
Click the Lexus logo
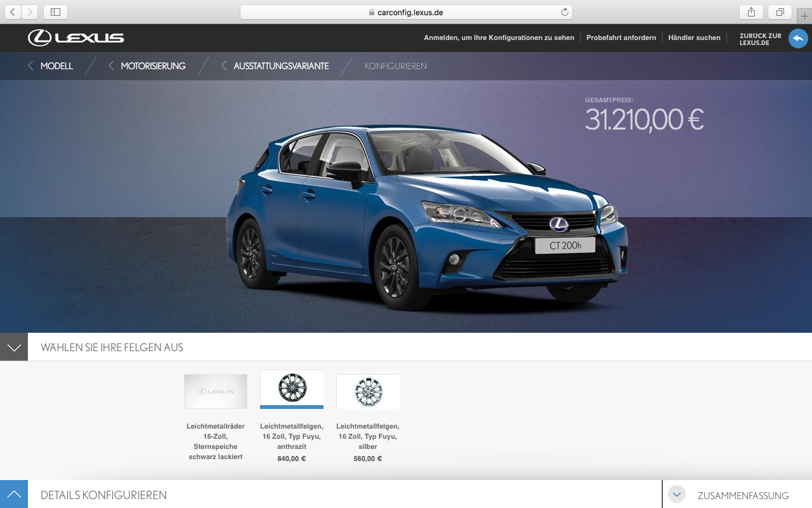coord(76,38)
